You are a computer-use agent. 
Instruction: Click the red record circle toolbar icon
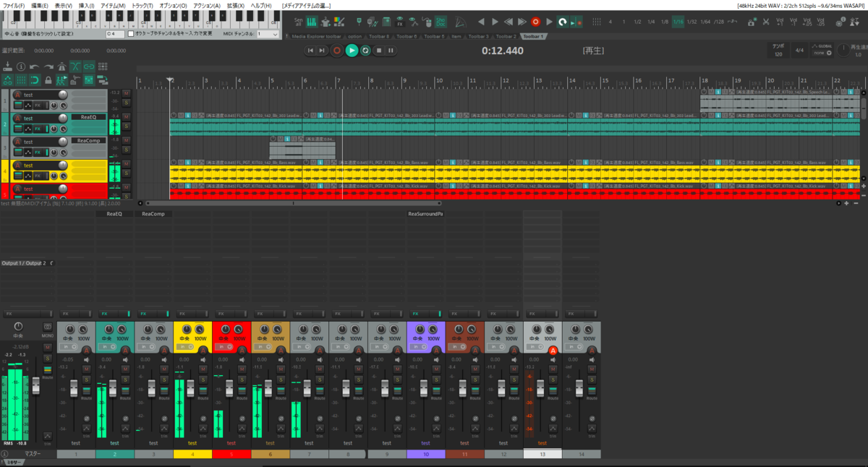pos(535,22)
